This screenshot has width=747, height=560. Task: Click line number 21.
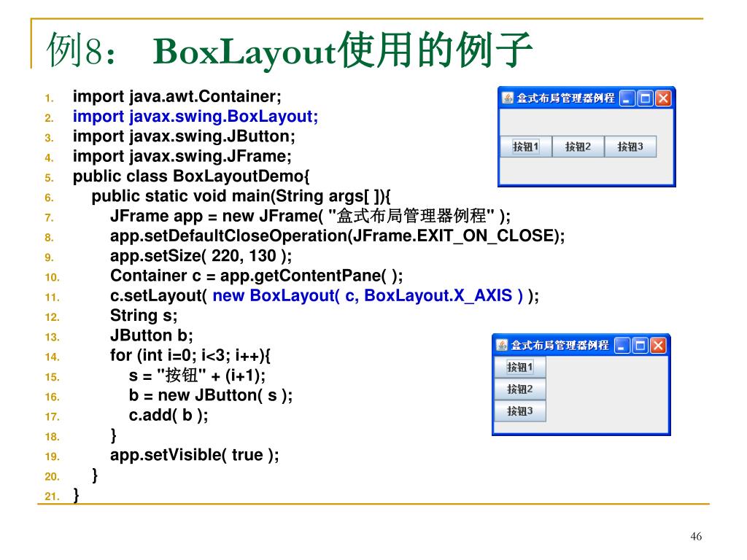(x=52, y=497)
